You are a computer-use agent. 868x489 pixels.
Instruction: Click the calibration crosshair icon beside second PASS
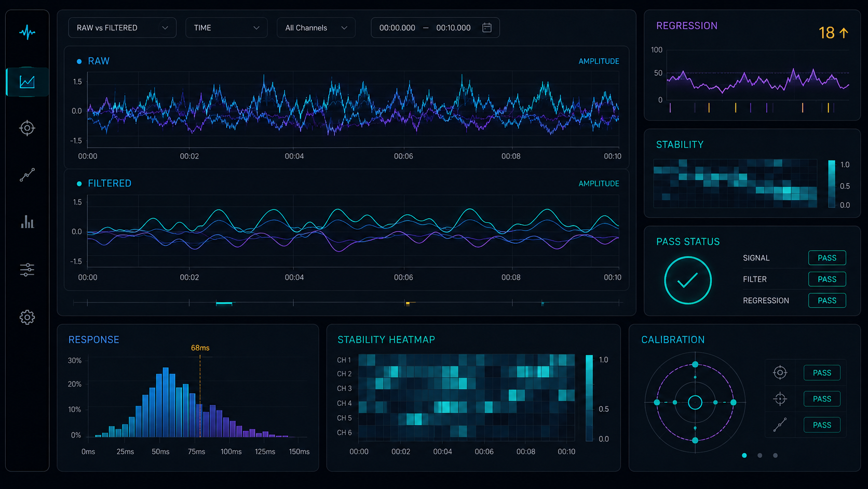coord(780,399)
